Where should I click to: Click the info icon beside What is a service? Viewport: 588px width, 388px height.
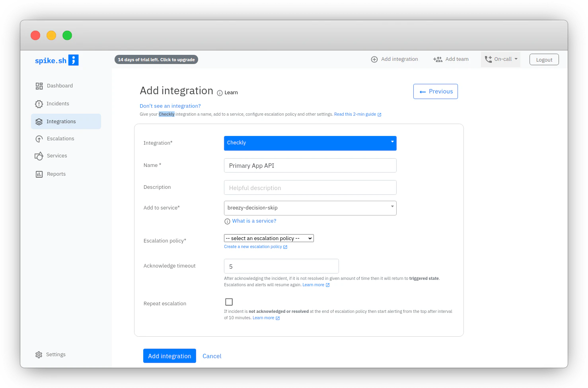point(227,221)
